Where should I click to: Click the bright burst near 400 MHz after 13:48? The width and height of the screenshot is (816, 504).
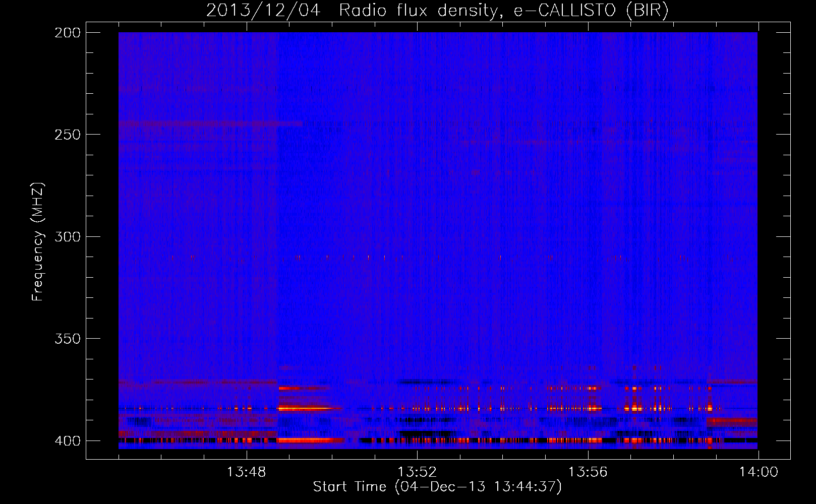pyautogui.click(x=311, y=440)
